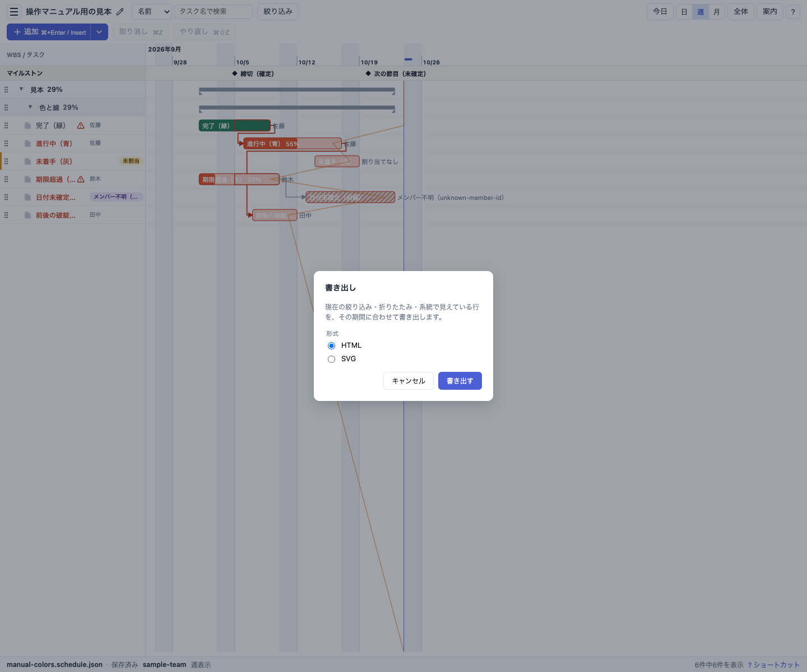Open help with the ? button

(x=793, y=12)
